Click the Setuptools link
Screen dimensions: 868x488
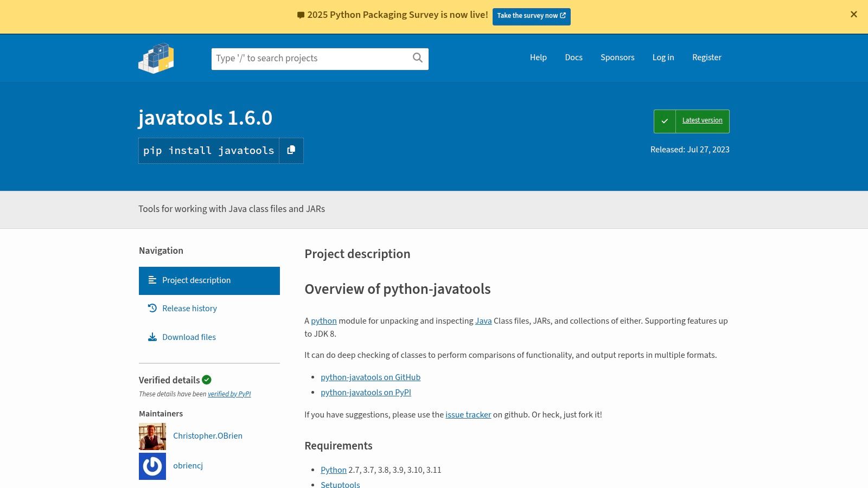tap(340, 484)
